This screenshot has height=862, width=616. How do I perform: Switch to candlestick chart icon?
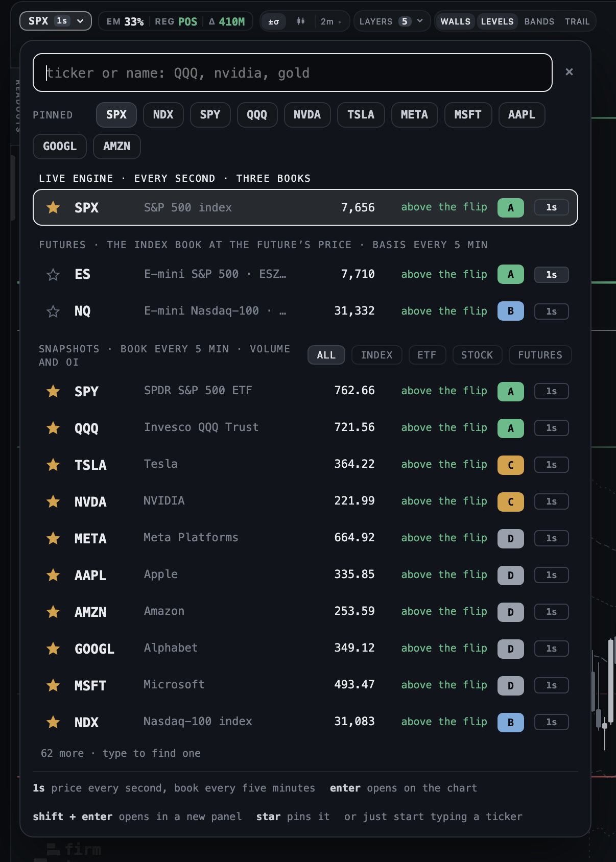point(301,21)
